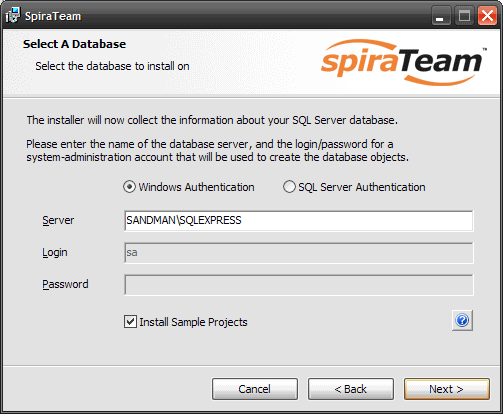Viewport: 503px width, 414px height.
Task: Click the 'Login' label
Action: 55,253
